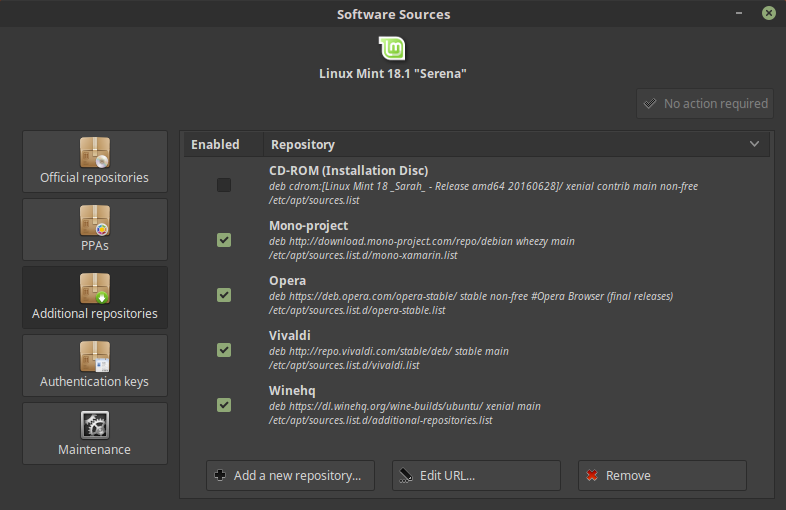The height and width of the screenshot is (510, 786).
Task: Click the deb.opera.com opera-stable URL line
Action: 471,296
